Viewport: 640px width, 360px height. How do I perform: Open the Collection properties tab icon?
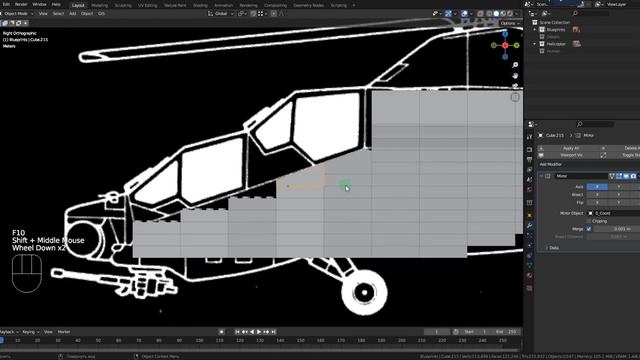coord(529,202)
